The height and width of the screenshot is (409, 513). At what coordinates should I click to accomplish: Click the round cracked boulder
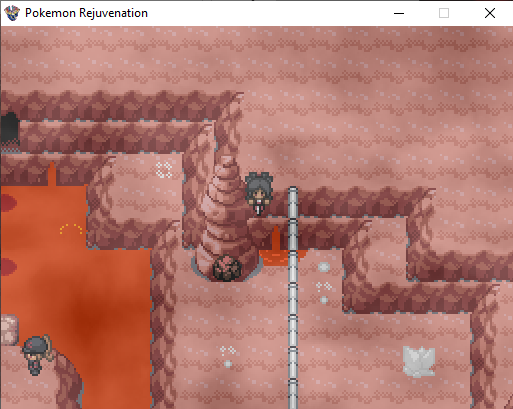pyautogui.click(x=227, y=268)
